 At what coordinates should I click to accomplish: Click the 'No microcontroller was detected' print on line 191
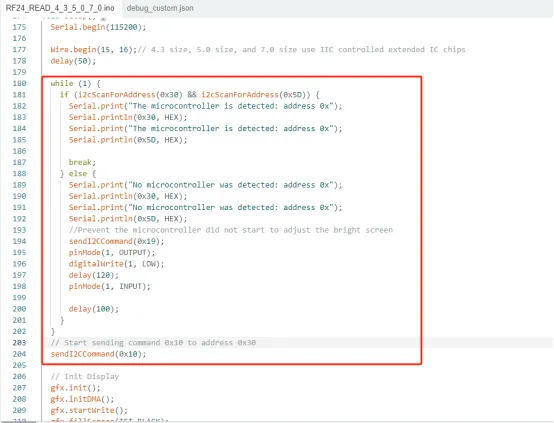(x=205, y=207)
